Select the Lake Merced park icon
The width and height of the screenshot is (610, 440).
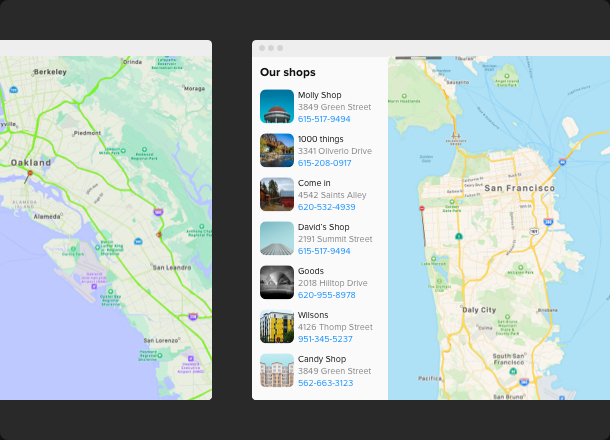click(x=433, y=258)
